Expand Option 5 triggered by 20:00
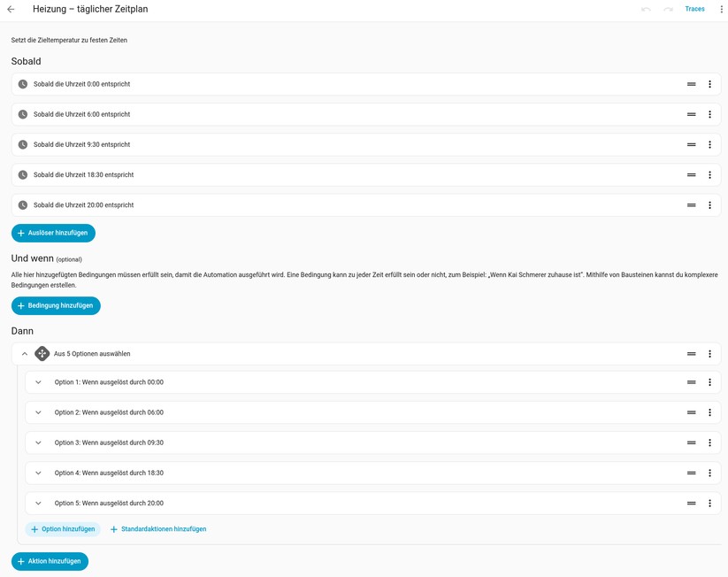This screenshot has height=577, width=728. tap(39, 504)
